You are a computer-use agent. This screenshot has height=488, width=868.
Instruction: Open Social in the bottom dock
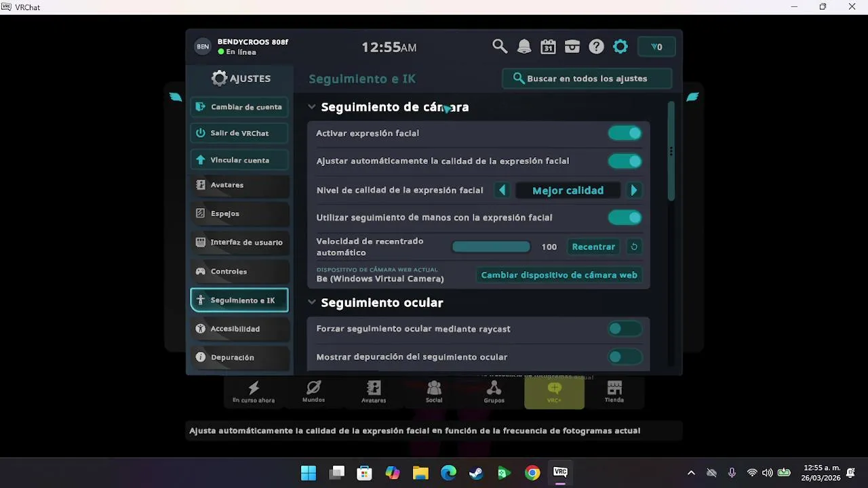coord(434,392)
